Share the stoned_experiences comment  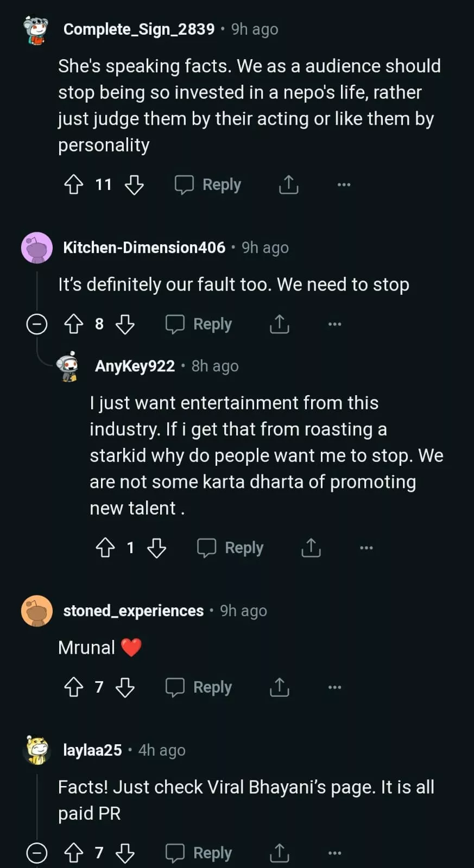[x=279, y=687]
